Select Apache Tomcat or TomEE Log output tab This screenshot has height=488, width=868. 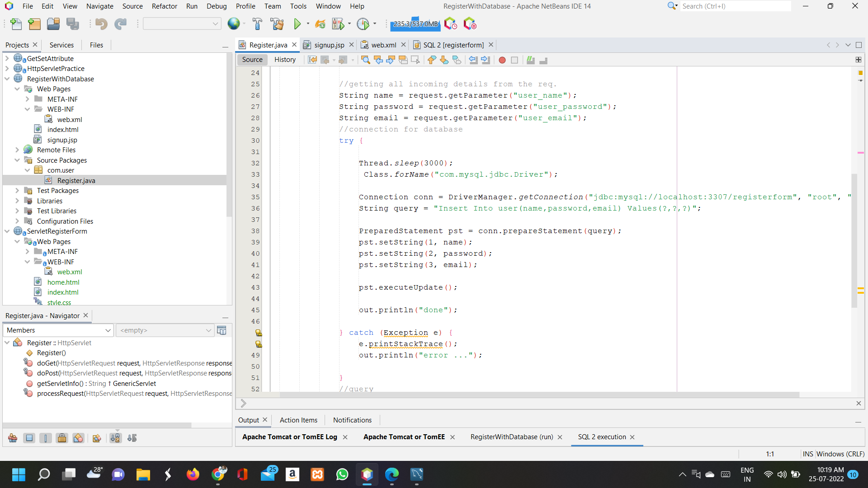pyautogui.click(x=290, y=437)
